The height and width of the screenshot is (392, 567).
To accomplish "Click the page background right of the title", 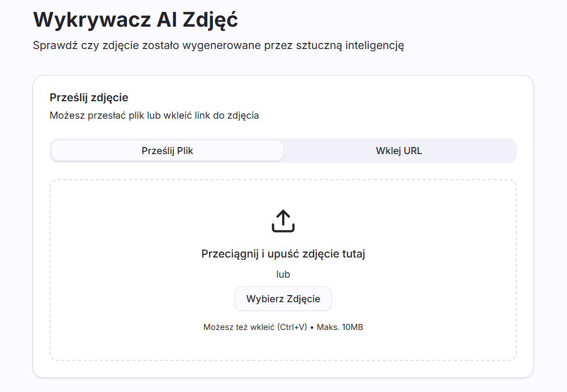I will tap(409, 20).
